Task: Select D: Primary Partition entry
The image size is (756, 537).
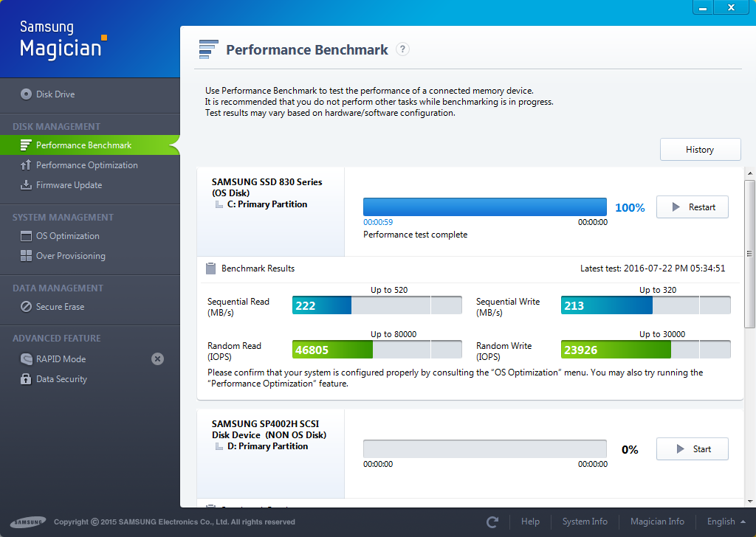Action: [267, 446]
